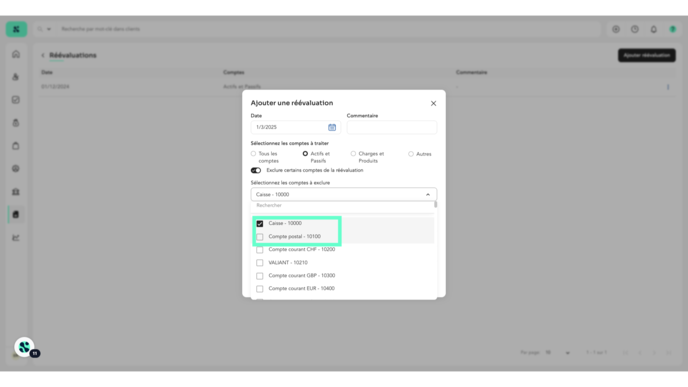Go back with the arrow beside Réévaluations
Screen dimensions: 688x387
[43, 55]
